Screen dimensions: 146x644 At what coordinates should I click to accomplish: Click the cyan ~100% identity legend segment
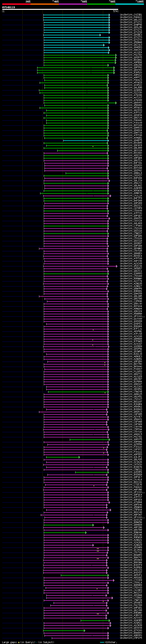130,4
